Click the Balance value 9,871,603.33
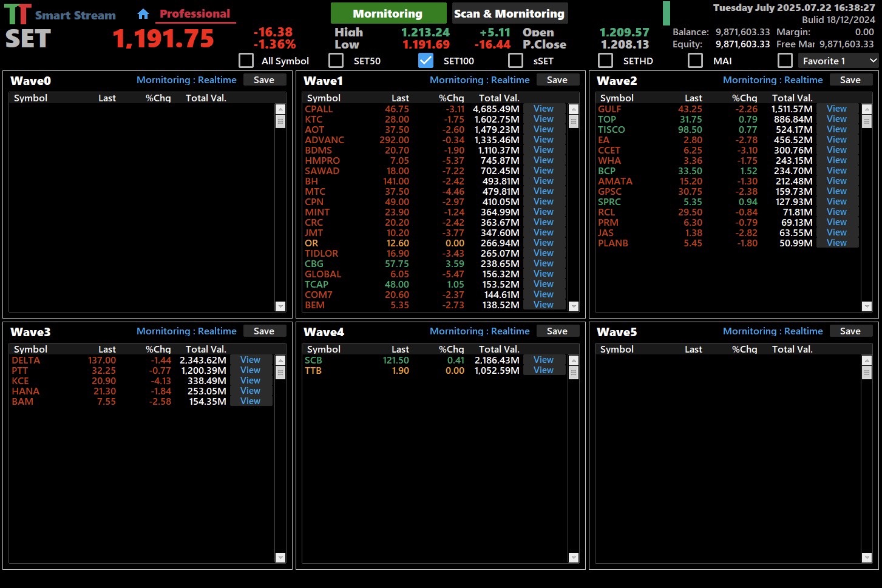Image resolution: width=882 pixels, height=588 pixels. 742,32
